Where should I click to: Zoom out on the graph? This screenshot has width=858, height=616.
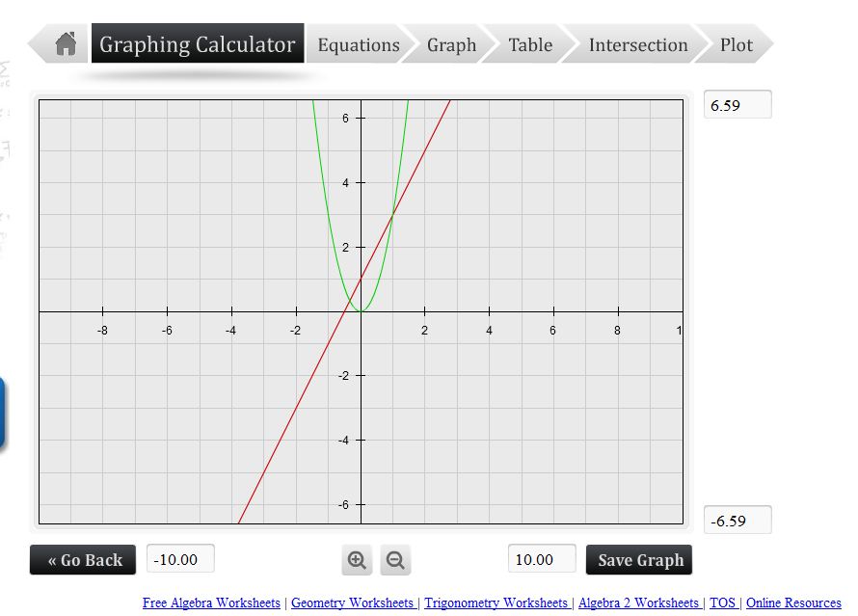pos(394,559)
